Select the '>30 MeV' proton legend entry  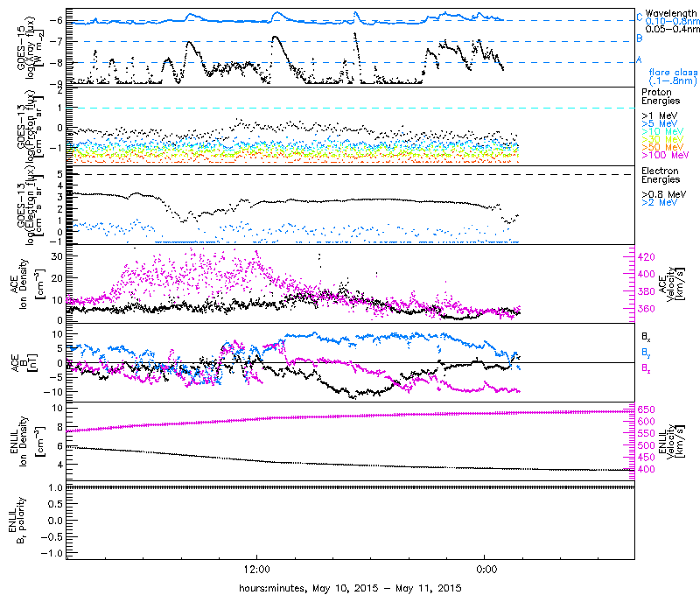pyautogui.click(x=662, y=139)
